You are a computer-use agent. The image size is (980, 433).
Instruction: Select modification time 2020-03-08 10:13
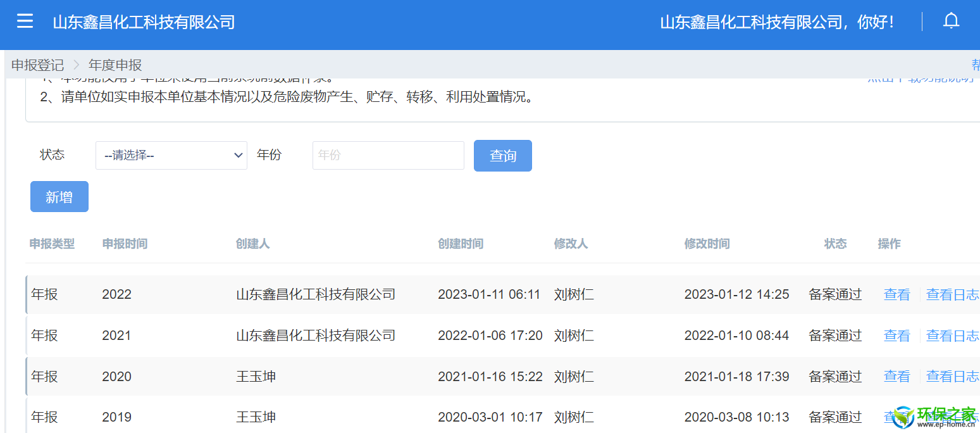pos(737,417)
